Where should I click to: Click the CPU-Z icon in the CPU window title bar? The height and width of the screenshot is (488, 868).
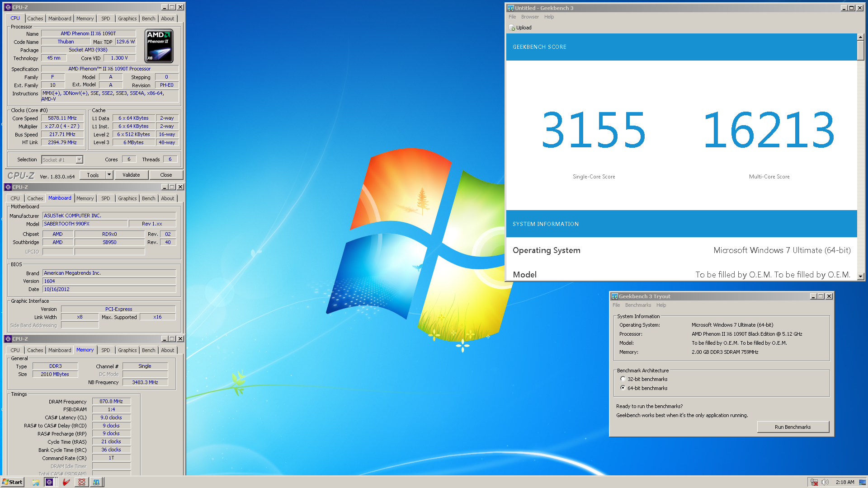coord(8,7)
